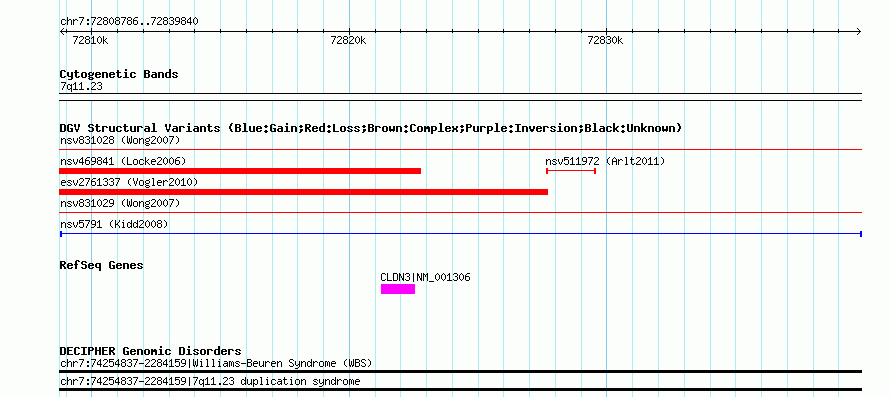Click the RefSeq Genes track title
Viewport: 890px width, 397px height.
[x=102, y=265]
